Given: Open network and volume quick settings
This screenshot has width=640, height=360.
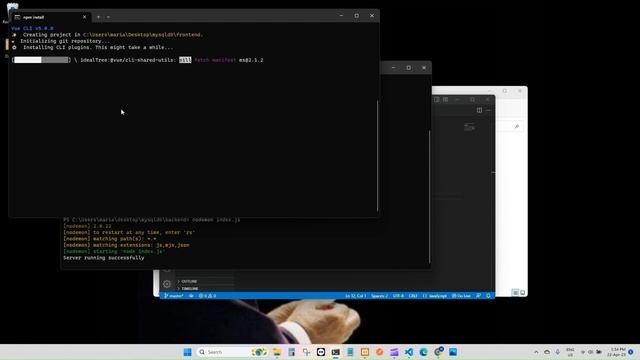Looking at the screenshot, I should pyautogui.click(x=591, y=352).
